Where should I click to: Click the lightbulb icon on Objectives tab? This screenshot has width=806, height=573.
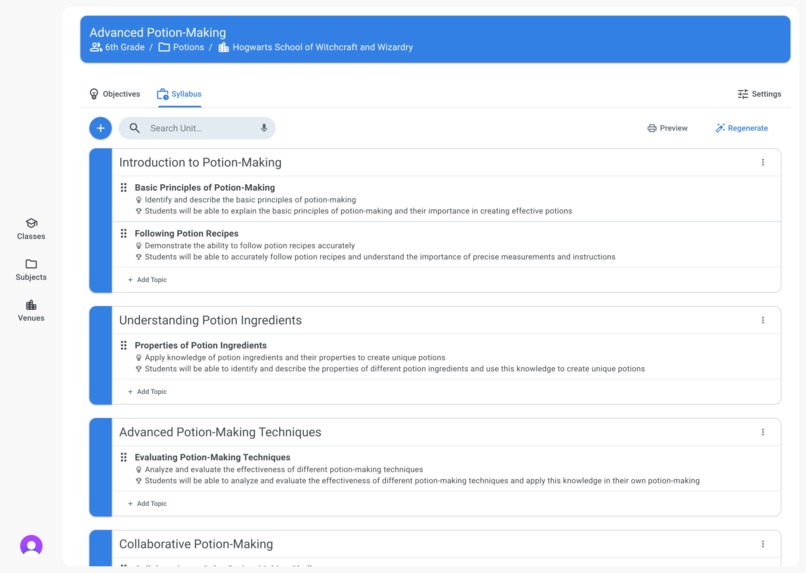pos(94,94)
